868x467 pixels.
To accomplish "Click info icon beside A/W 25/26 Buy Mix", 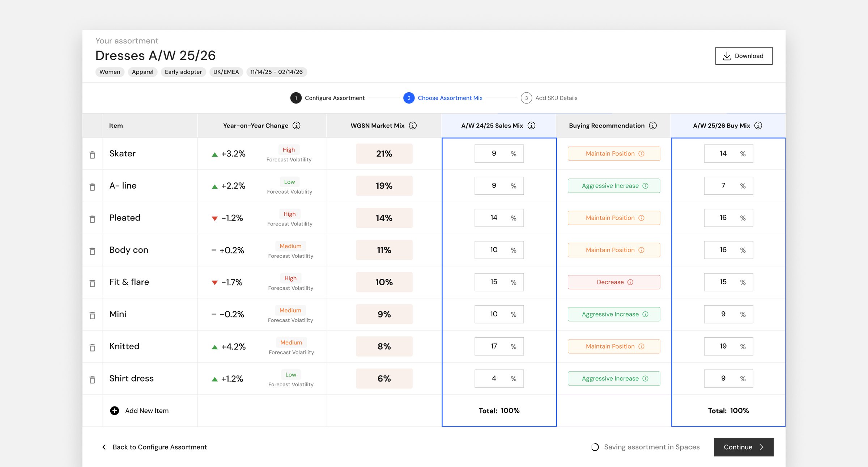I will click(758, 126).
